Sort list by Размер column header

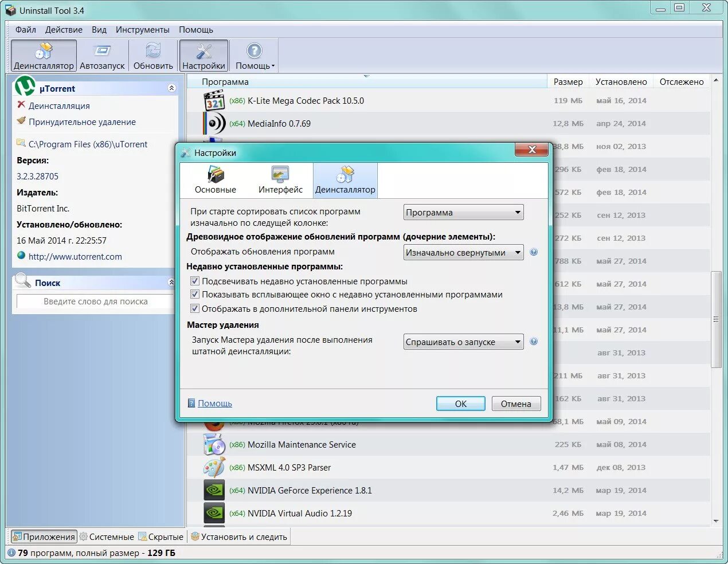568,81
